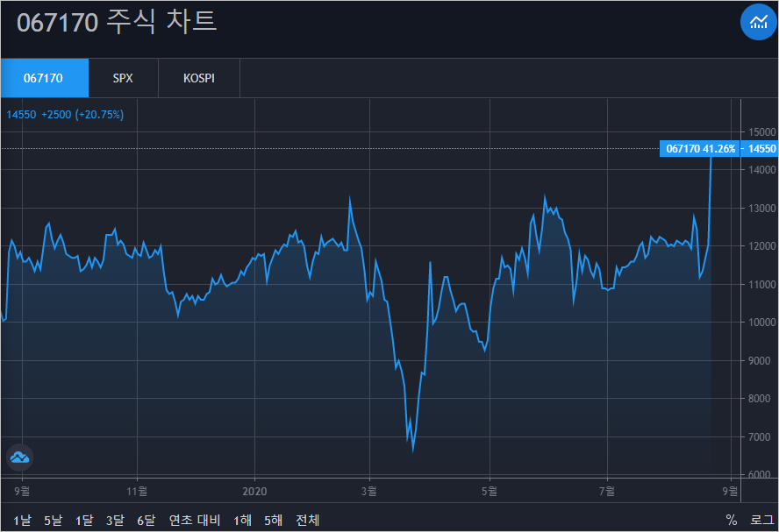Click the 3월 label on the time axis

pyautogui.click(x=369, y=492)
